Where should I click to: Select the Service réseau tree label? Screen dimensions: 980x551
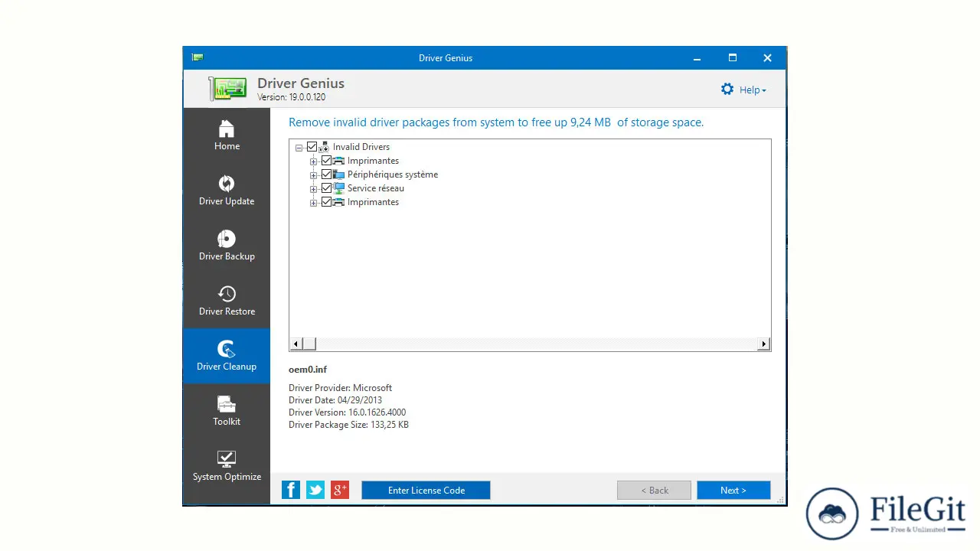click(x=376, y=188)
